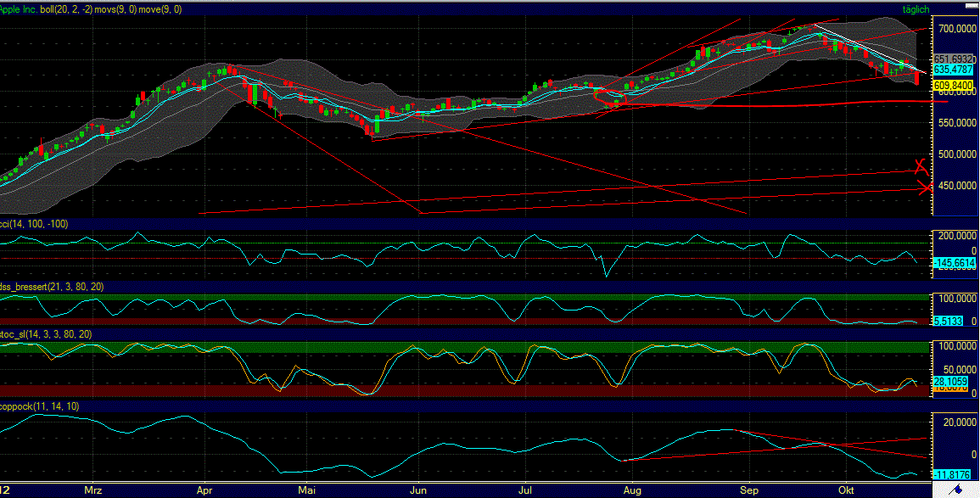The width and height of the screenshot is (980, 498).
Task: Select the dss_bressert(21, 3, 80, 20) indicator label
Action: tap(53, 288)
